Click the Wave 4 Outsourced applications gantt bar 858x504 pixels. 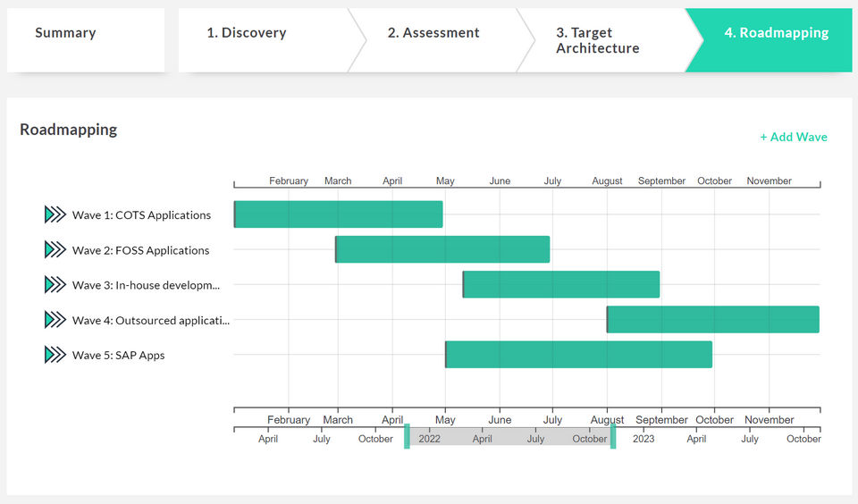pyautogui.click(x=713, y=319)
